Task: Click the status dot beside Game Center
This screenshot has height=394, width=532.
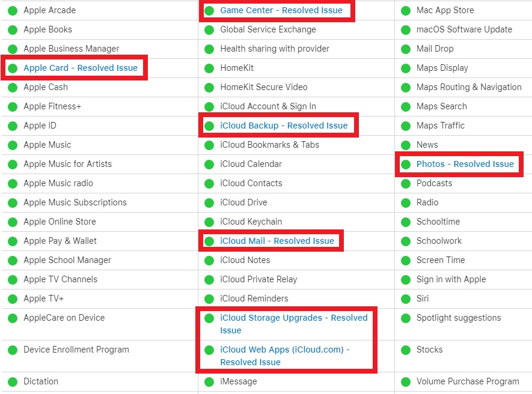Action: (x=209, y=11)
